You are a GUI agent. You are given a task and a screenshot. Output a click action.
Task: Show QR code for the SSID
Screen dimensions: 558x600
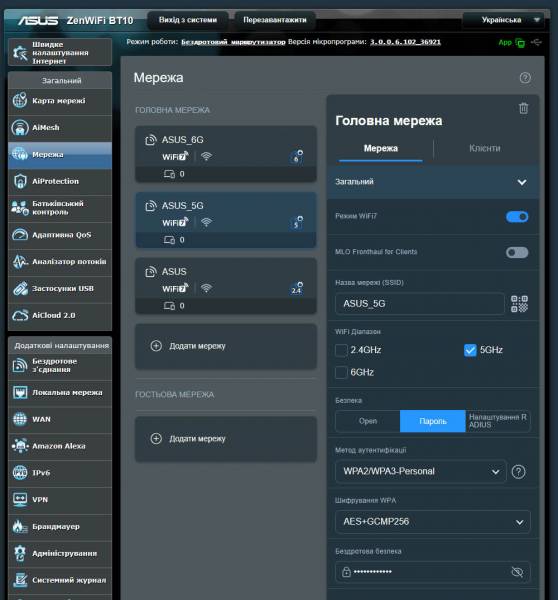click(x=519, y=304)
